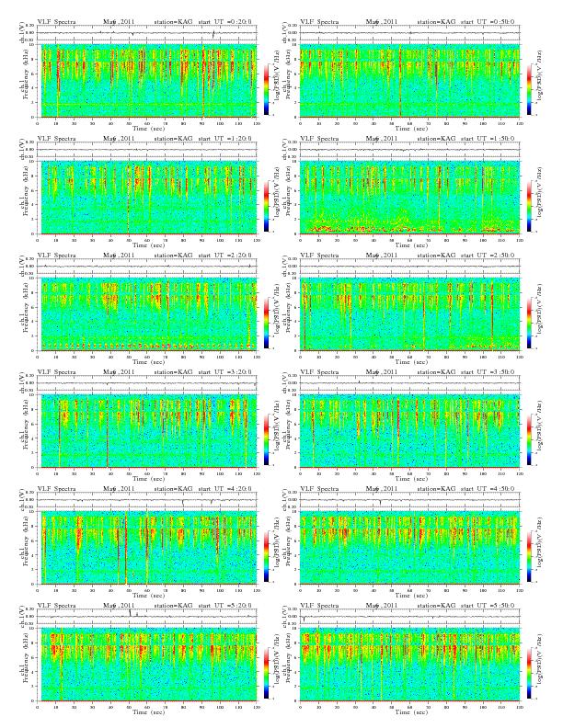
Task: Select the color legend of 4:50:0 panel
Action: (x=530, y=556)
